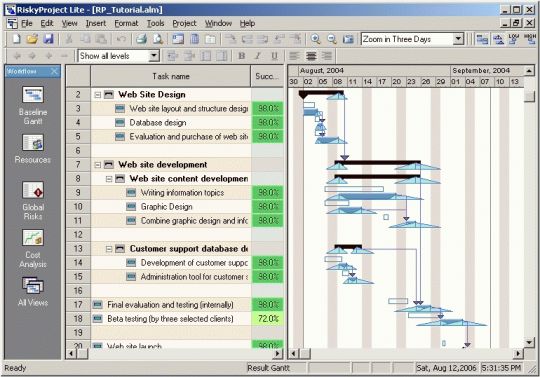Click the zoom in magnifier icon
The height and width of the screenshot is (377, 540).
(x=315, y=39)
